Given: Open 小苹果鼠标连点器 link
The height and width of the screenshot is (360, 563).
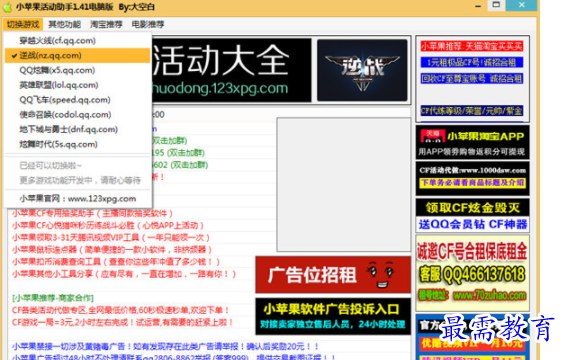Looking at the screenshot, I should coord(112,250).
